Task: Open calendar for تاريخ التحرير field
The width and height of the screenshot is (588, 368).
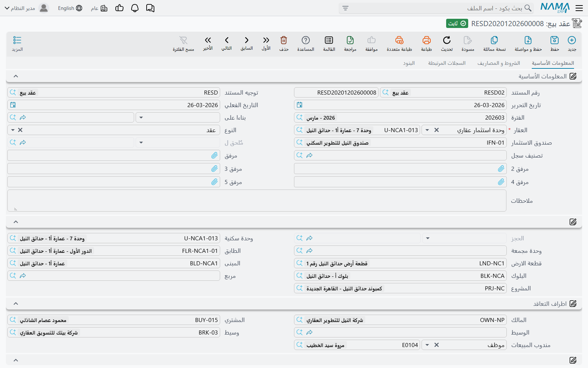Action: coord(300,105)
